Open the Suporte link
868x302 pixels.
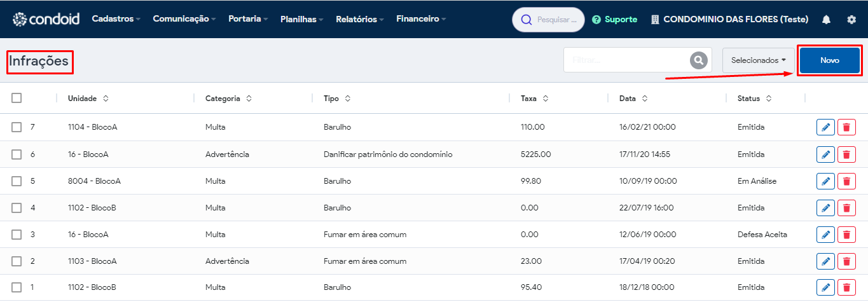coord(614,20)
